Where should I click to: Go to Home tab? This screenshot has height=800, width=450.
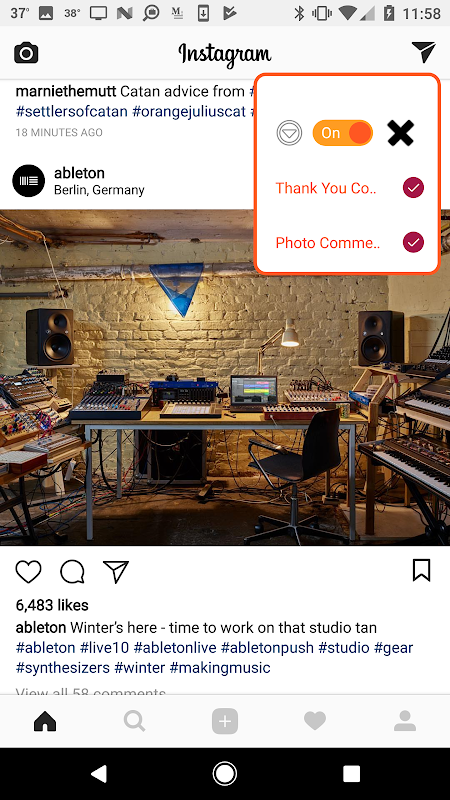pyautogui.click(x=45, y=721)
